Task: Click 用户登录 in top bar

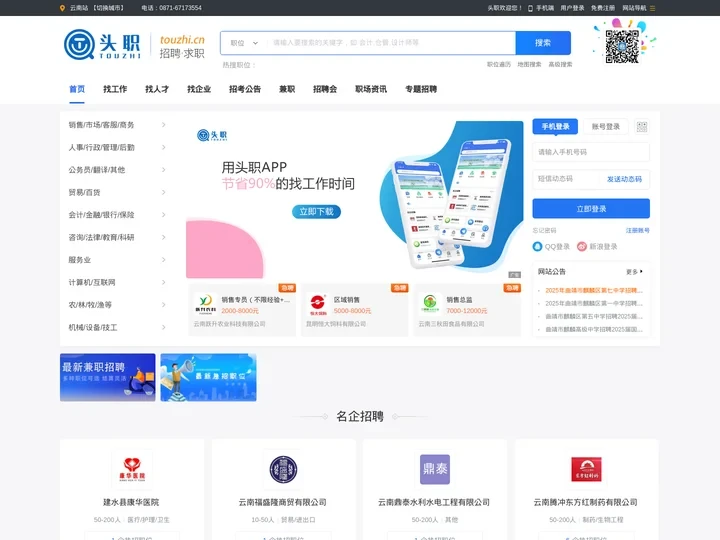Action: click(x=572, y=8)
